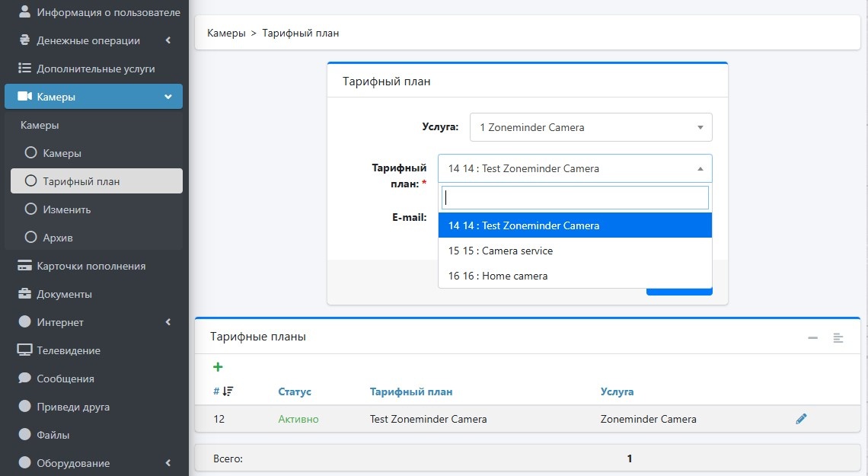The height and width of the screenshot is (476, 868).
Task: Open the Сообщения menu item
Action: (x=94, y=378)
